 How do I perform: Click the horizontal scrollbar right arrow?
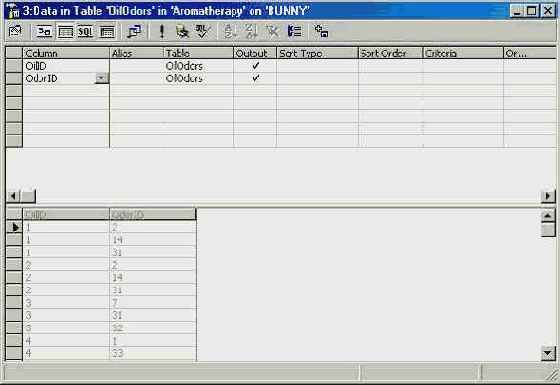pyautogui.click(x=548, y=196)
